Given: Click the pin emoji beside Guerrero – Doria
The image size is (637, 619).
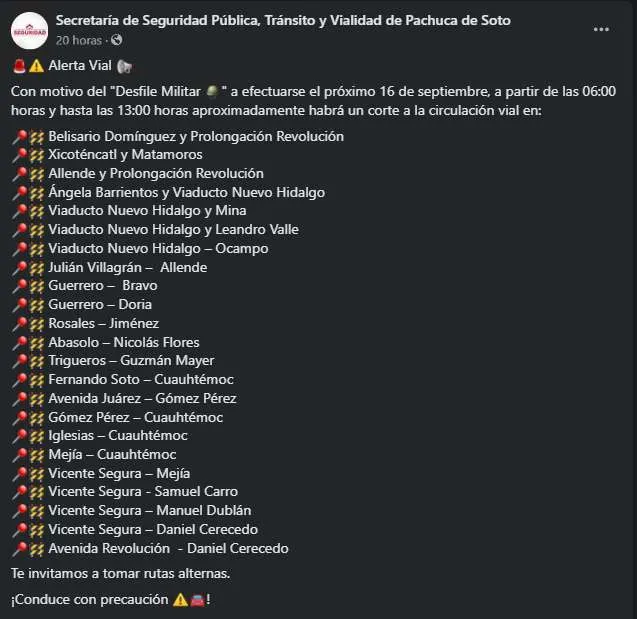Looking at the screenshot, I should click(x=19, y=305).
